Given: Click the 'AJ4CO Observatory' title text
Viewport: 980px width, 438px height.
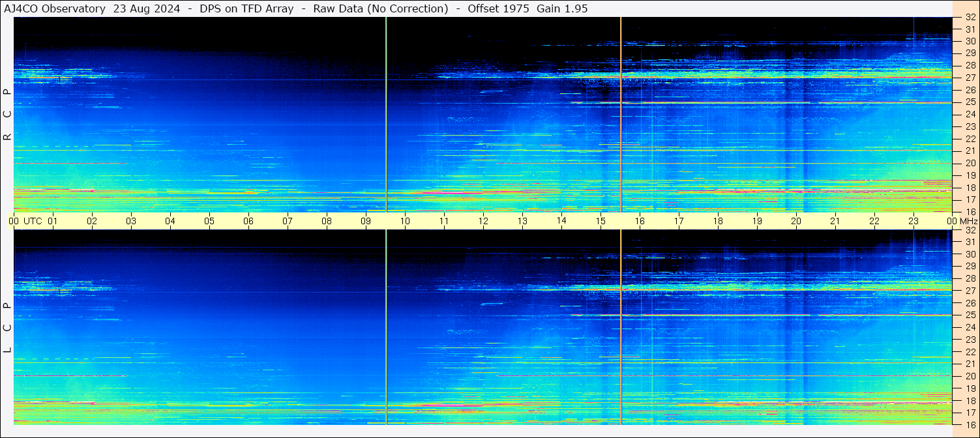Looking at the screenshot, I should (x=55, y=8).
